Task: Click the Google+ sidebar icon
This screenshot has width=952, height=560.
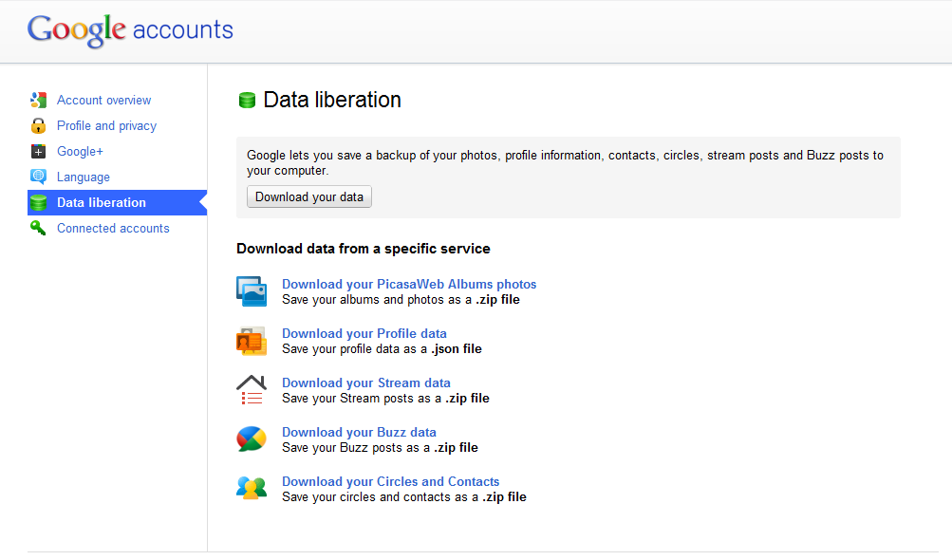Action: (38, 151)
